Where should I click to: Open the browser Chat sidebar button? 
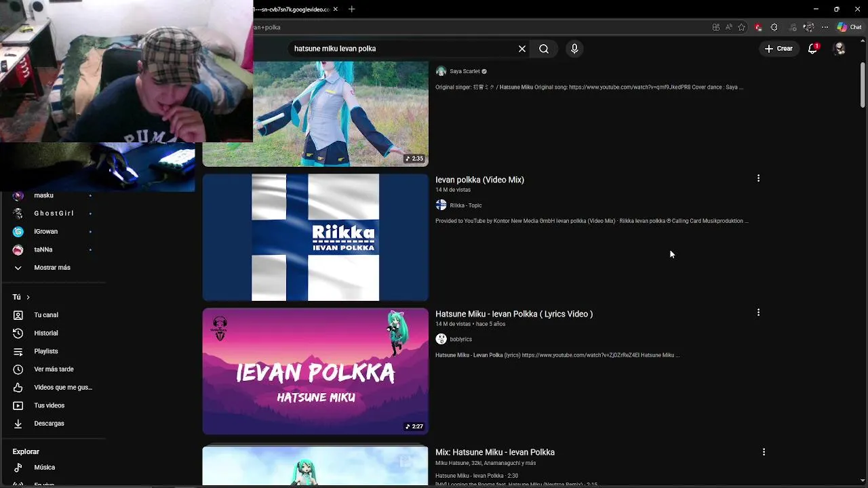click(849, 27)
